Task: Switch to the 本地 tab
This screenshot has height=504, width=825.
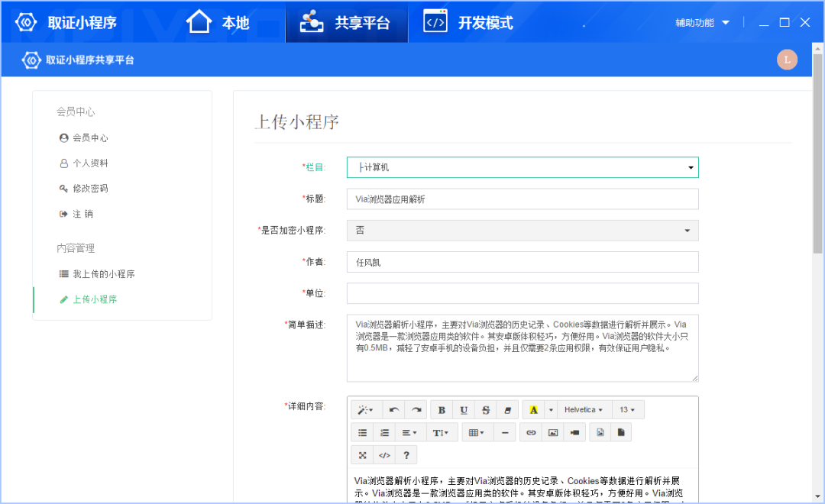Action: tap(218, 22)
